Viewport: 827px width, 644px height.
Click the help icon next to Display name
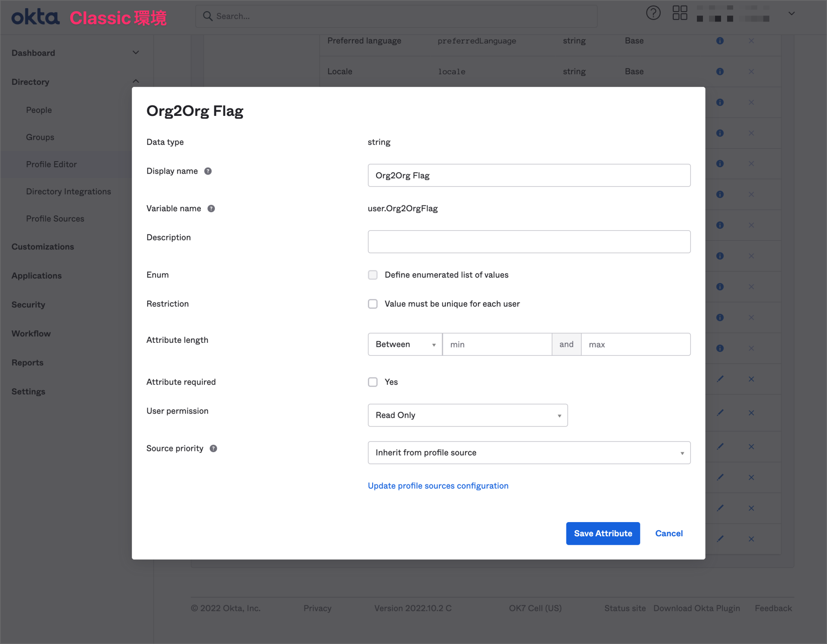[x=208, y=171]
